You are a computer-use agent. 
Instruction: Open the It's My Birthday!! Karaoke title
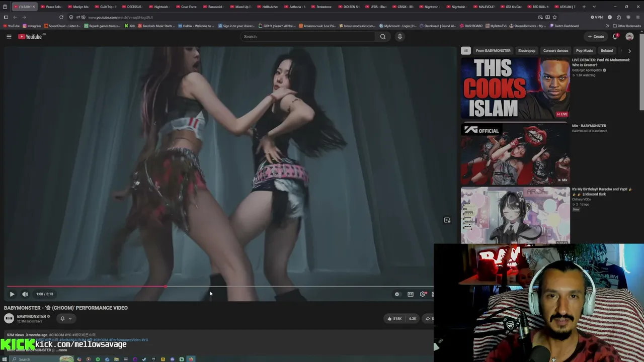pos(601,192)
